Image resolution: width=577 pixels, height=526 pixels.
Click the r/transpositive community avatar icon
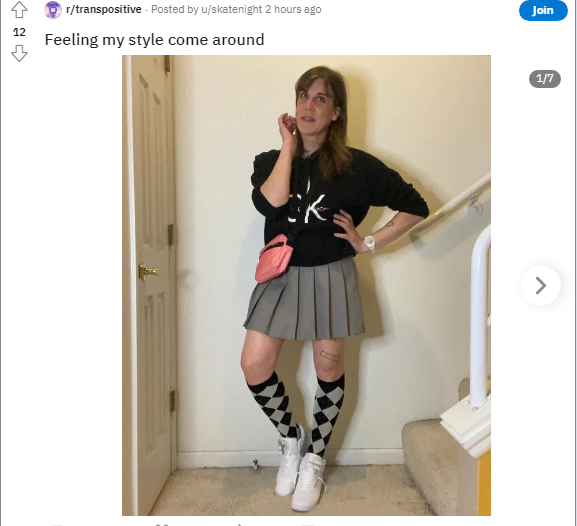point(53,10)
